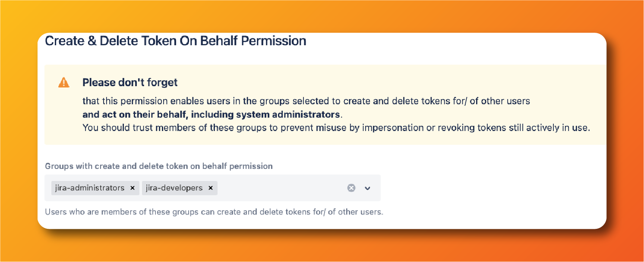This screenshot has width=644, height=262.
Task: Click the × on the jira-developers chip
Action: pos(211,188)
